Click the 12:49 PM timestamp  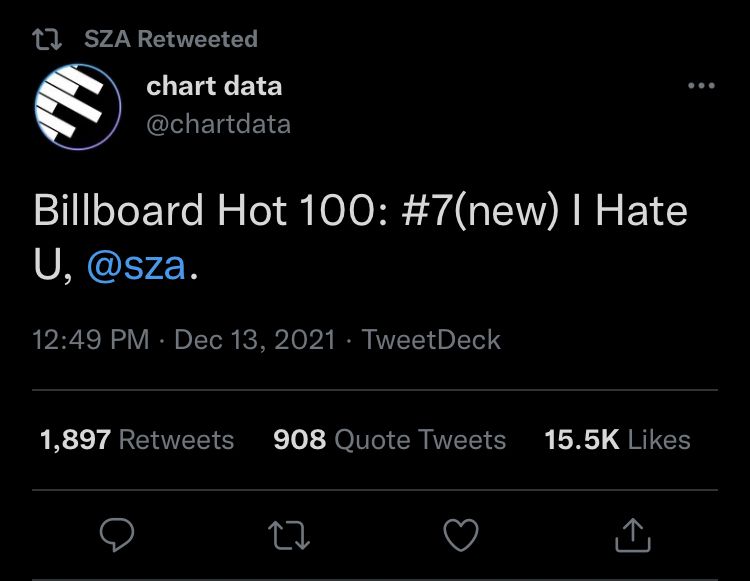coord(91,340)
